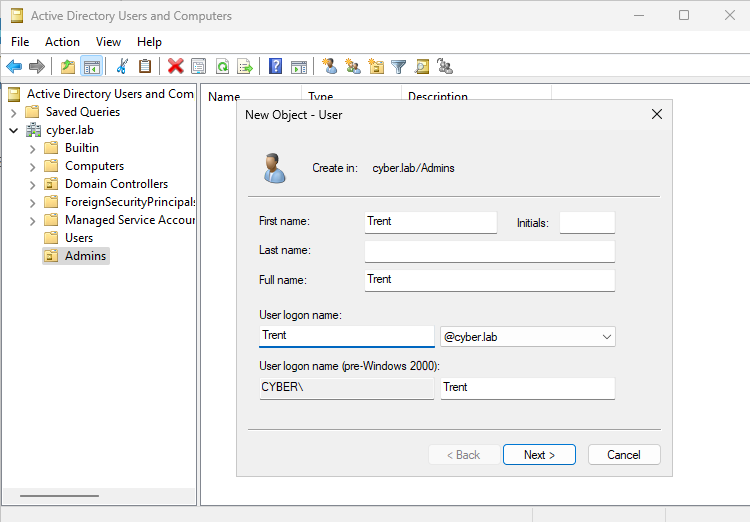Click the Up one level folder icon
This screenshot has height=522, width=750.
(67, 67)
